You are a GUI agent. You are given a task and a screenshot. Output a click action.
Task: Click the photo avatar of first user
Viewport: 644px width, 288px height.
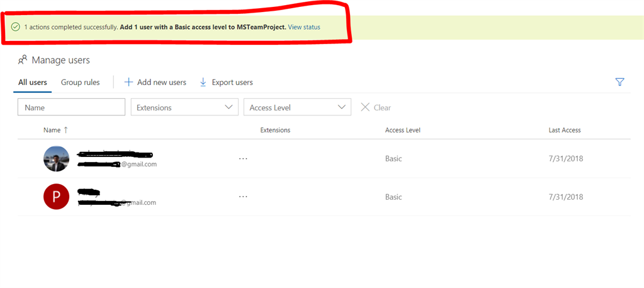(x=56, y=158)
